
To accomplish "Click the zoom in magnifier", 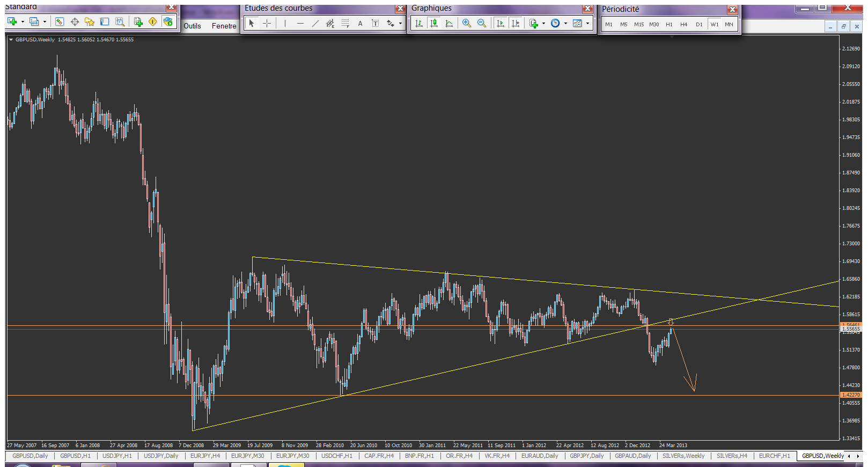I will coord(466,23).
